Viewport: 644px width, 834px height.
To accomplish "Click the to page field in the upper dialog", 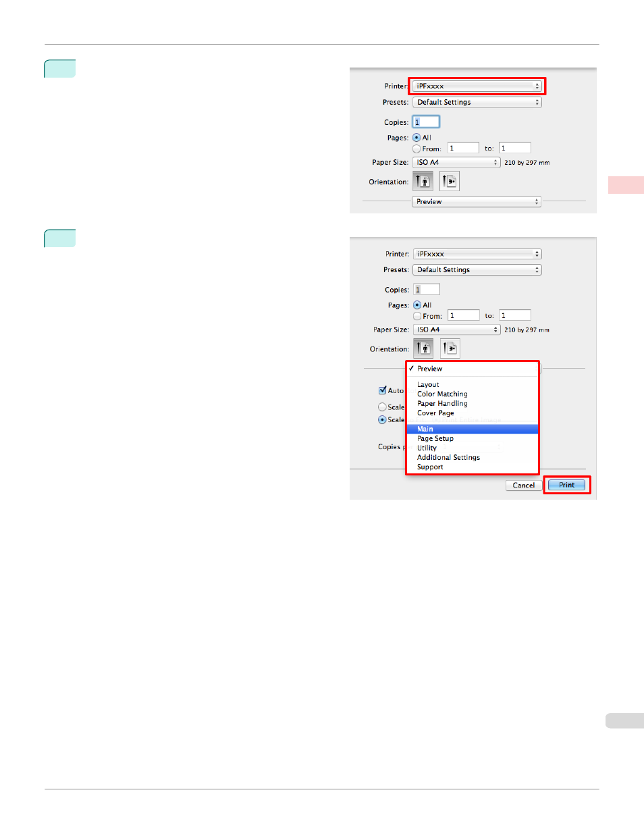I will tap(515, 148).
